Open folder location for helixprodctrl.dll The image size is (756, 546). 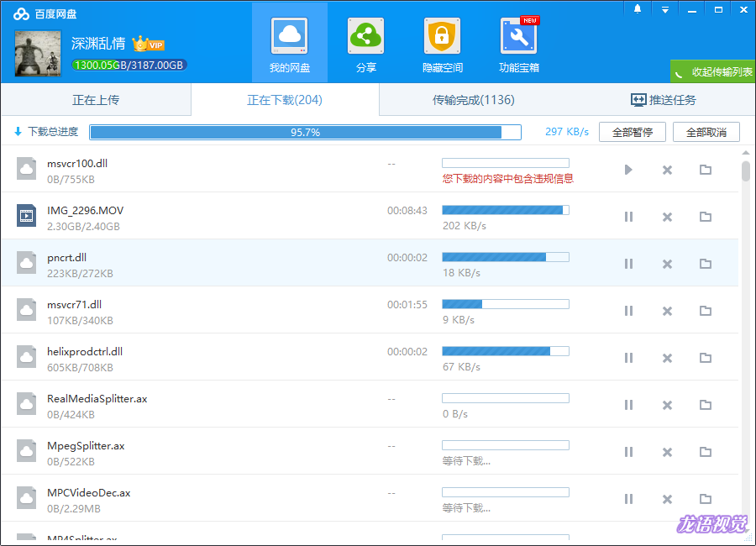pos(706,358)
